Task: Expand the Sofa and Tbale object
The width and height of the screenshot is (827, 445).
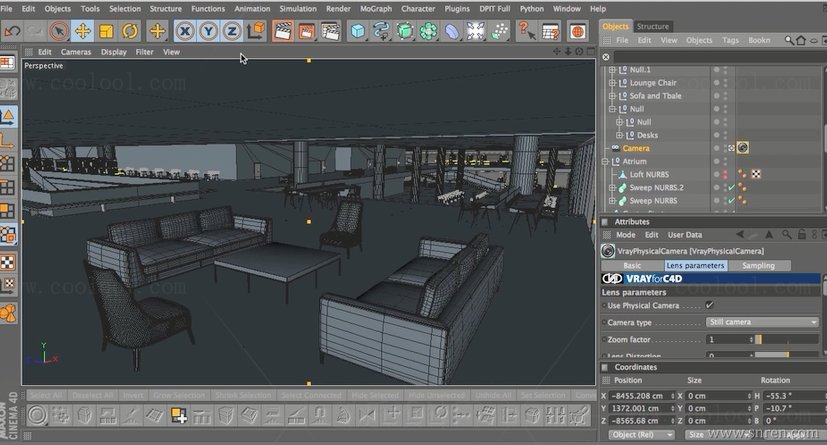Action: (612, 96)
